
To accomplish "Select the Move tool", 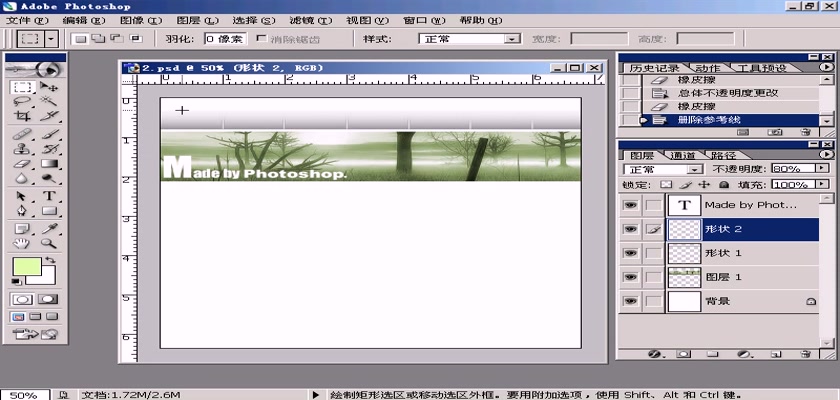I will 49,87.
